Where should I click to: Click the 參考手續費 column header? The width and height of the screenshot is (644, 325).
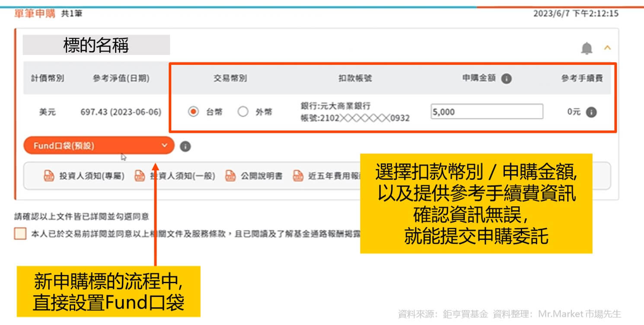[x=582, y=78]
